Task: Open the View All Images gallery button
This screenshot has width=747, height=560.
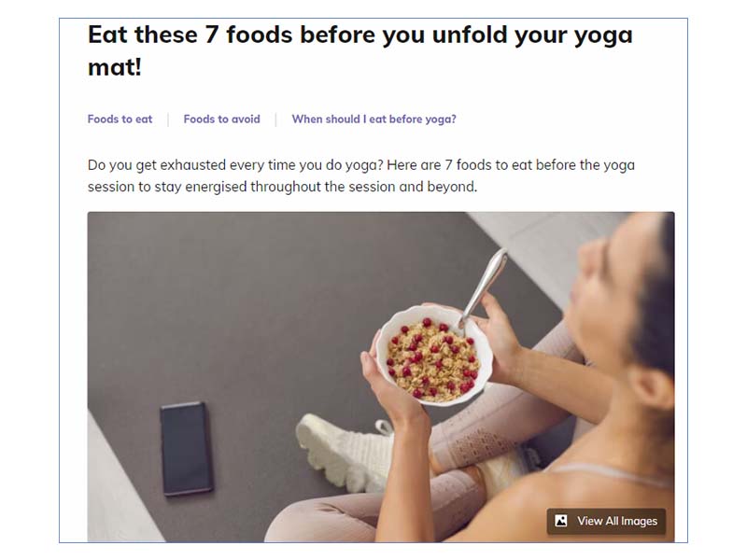Action: [x=606, y=521]
